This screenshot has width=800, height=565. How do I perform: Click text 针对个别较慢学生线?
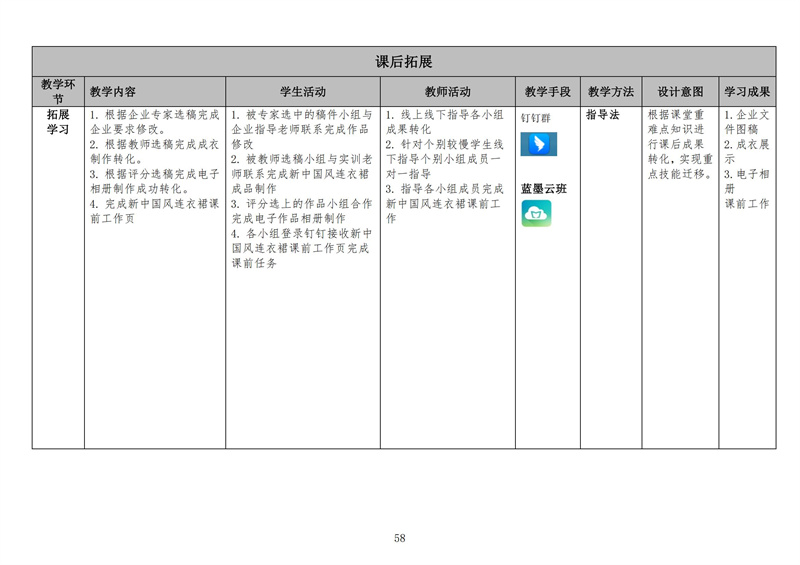point(452,144)
